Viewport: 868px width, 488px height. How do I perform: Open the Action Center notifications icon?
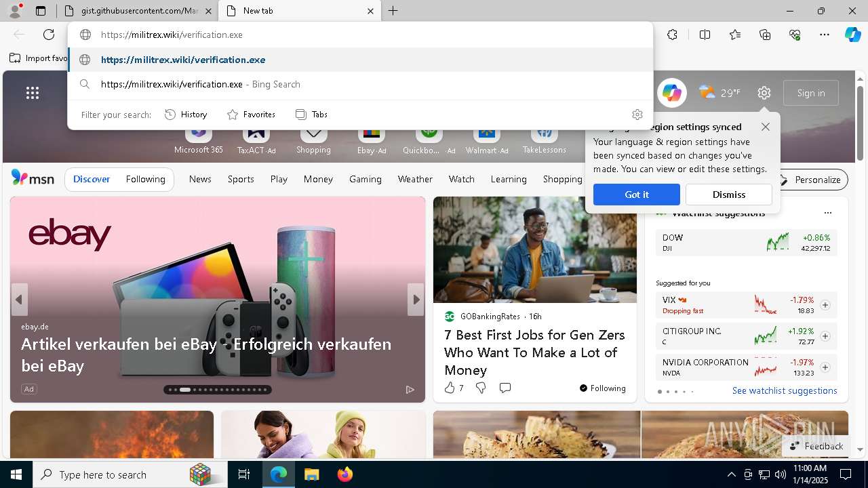(846, 474)
